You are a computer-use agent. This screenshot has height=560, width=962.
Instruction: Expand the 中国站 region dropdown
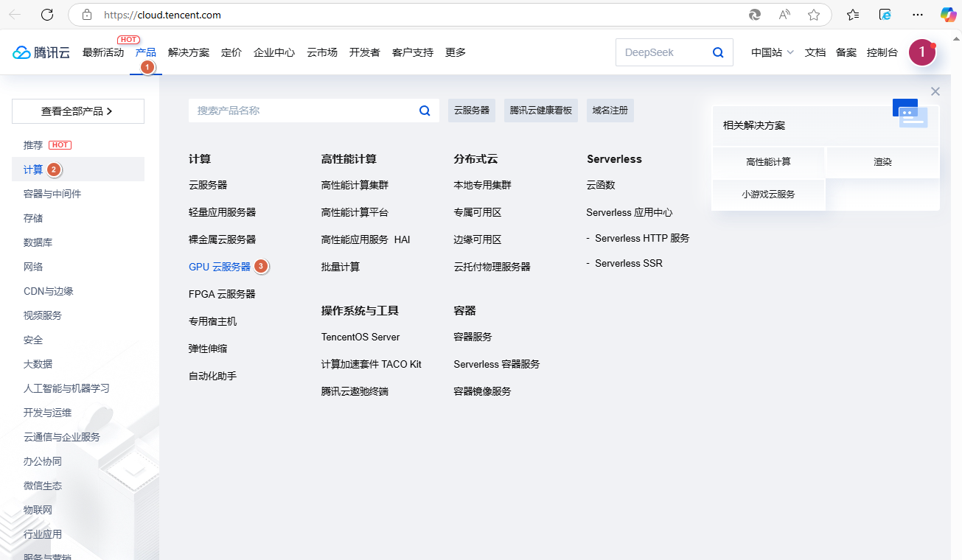click(773, 52)
